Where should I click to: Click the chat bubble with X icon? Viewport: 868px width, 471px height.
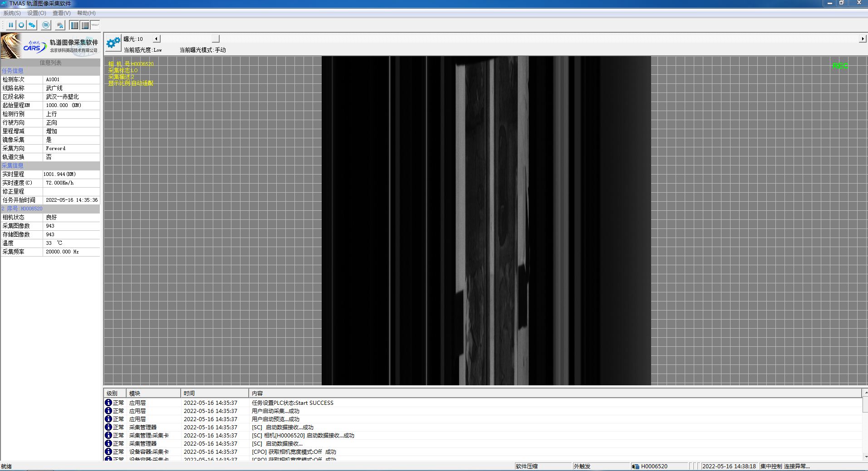pos(60,25)
